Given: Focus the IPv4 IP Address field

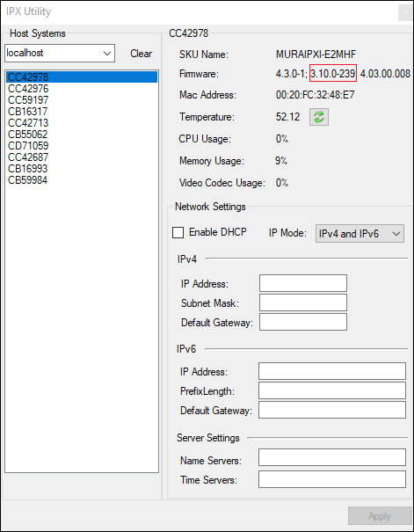Looking at the screenshot, I should click(x=303, y=283).
